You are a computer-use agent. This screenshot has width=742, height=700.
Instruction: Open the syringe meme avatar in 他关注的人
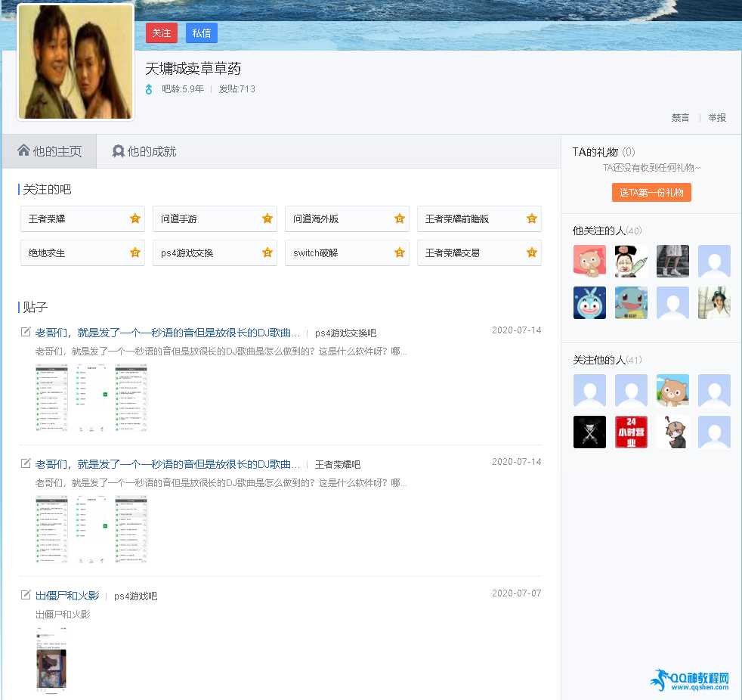tap(631, 261)
